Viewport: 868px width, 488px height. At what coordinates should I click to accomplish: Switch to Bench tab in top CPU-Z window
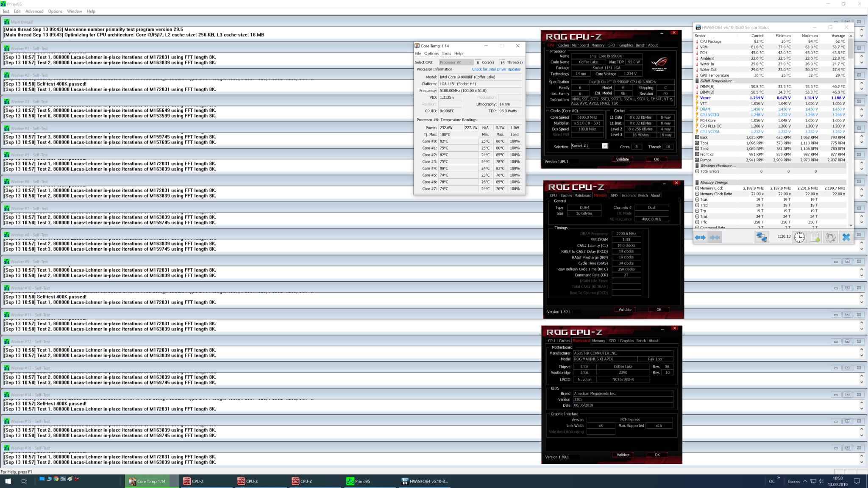(640, 45)
